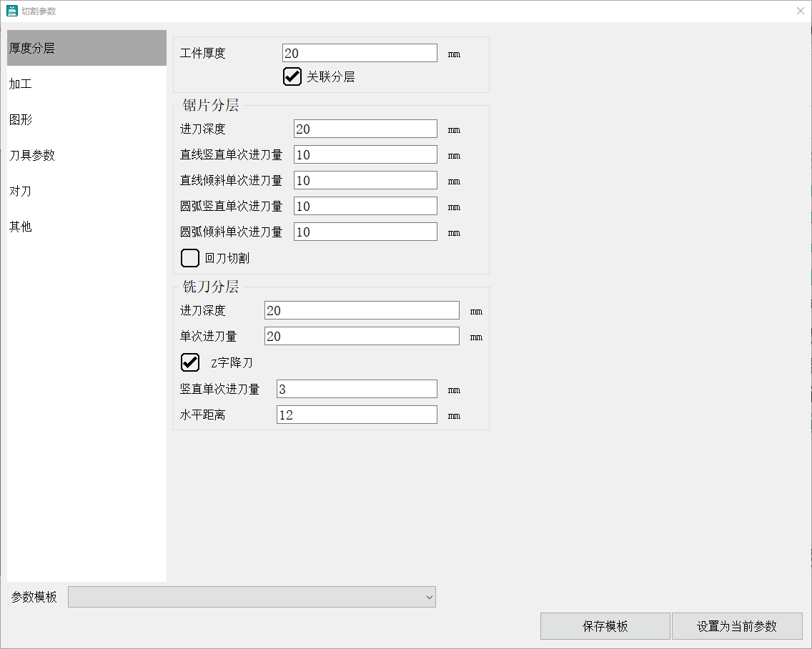Edit the 直线竖直单次进刀量 field

coord(365,154)
